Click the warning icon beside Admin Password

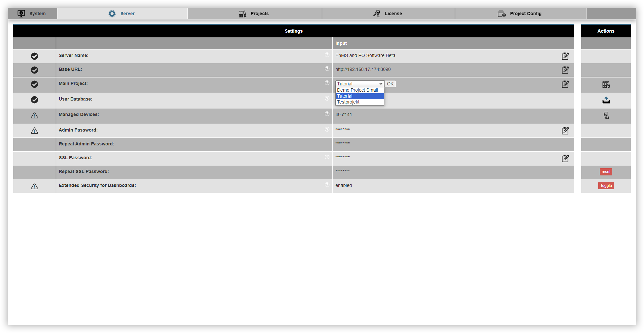[x=34, y=131]
